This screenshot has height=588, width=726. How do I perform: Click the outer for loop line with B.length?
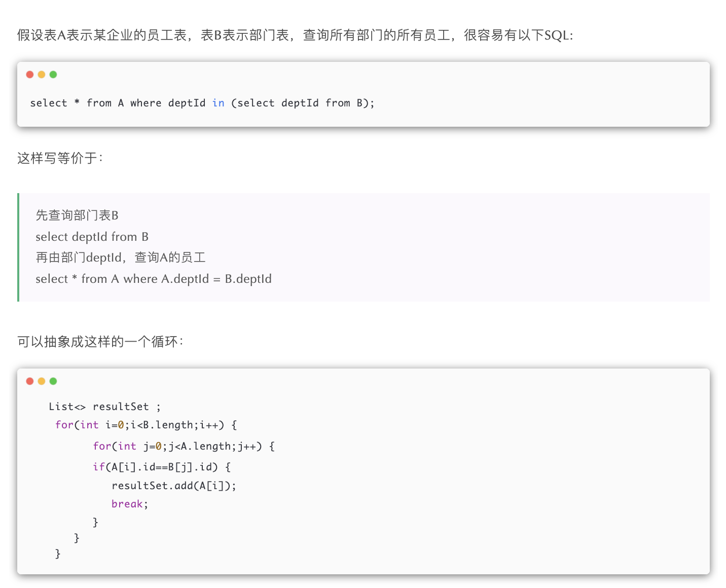[x=146, y=425]
